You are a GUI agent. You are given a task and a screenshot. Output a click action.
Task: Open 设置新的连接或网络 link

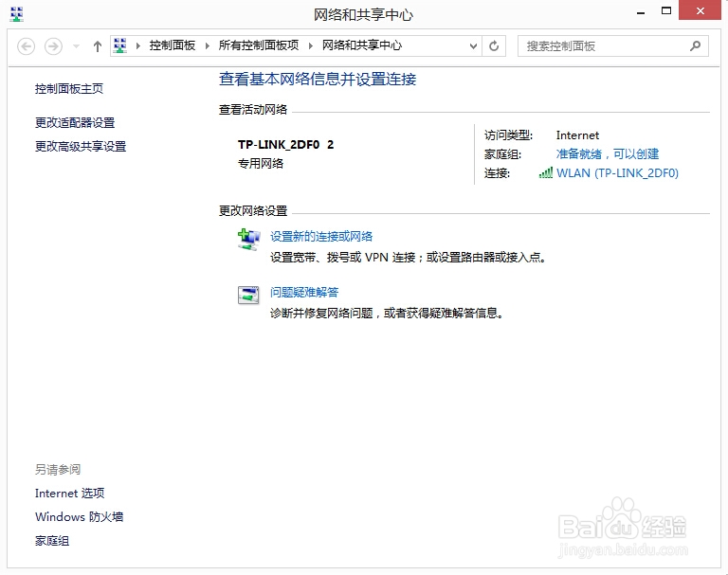pos(321,237)
